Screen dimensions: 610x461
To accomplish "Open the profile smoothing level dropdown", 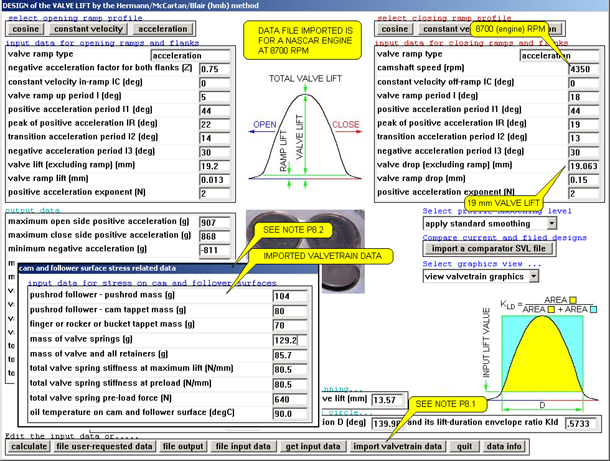I will click(x=552, y=224).
